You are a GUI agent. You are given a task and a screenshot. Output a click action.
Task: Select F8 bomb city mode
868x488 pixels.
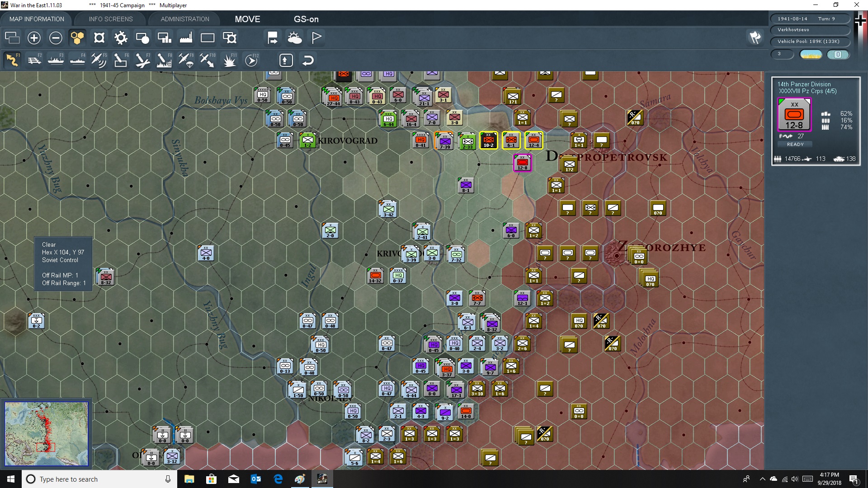(x=164, y=60)
